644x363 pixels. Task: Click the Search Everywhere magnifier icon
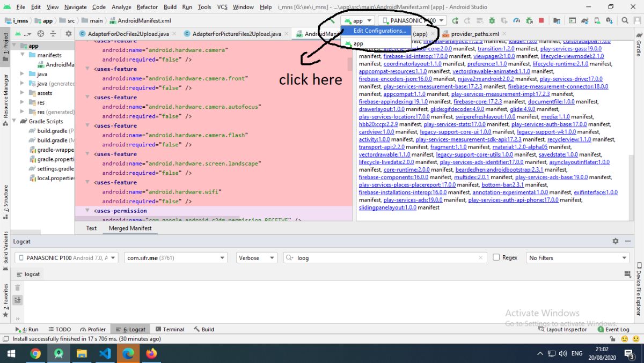[x=625, y=20]
